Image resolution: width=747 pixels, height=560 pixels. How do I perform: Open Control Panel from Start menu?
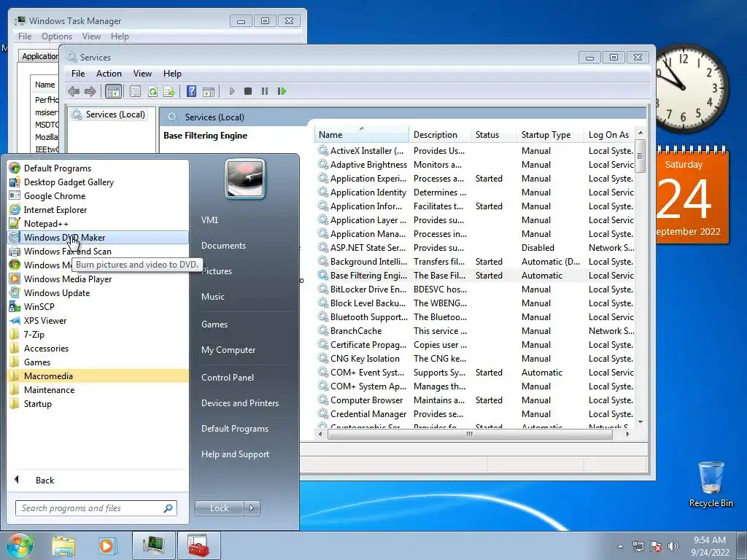pyautogui.click(x=228, y=378)
